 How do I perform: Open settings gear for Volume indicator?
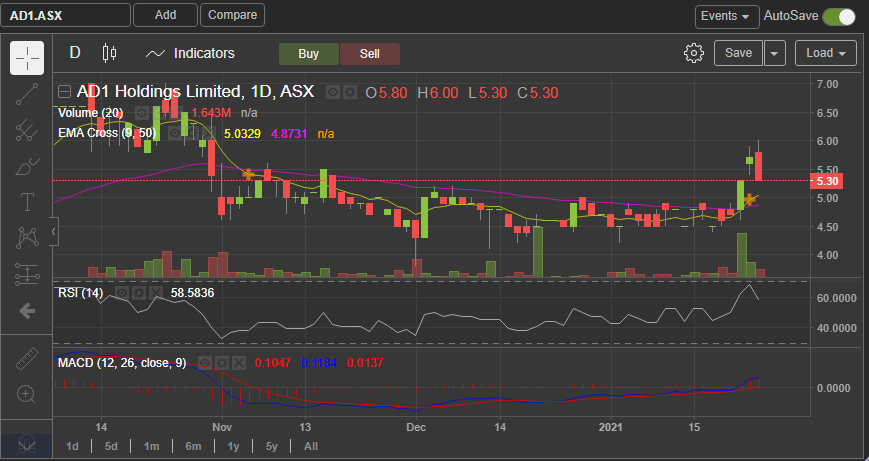click(159, 113)
